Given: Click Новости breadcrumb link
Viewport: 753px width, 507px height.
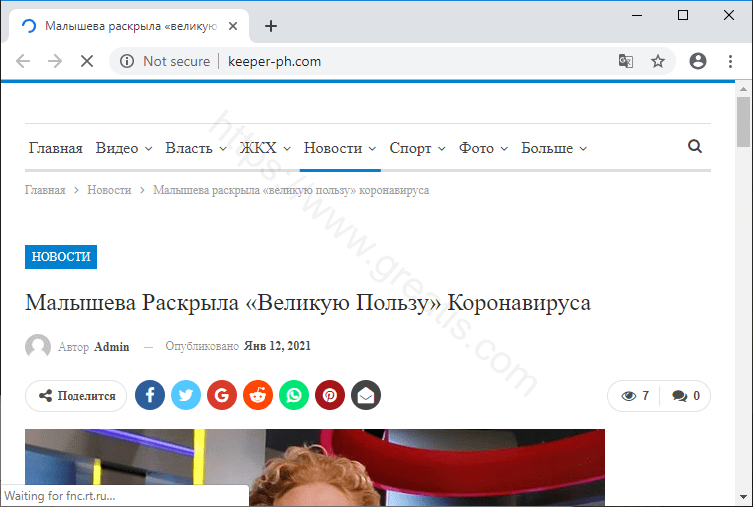Looking at the screenshot, I should tap(109, 190).
